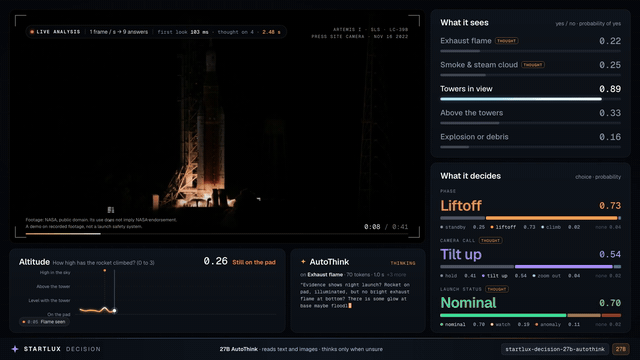Click the nominal legend dot under Launch Status
Screen dimensions: 640x360
[x=442, y=324]
